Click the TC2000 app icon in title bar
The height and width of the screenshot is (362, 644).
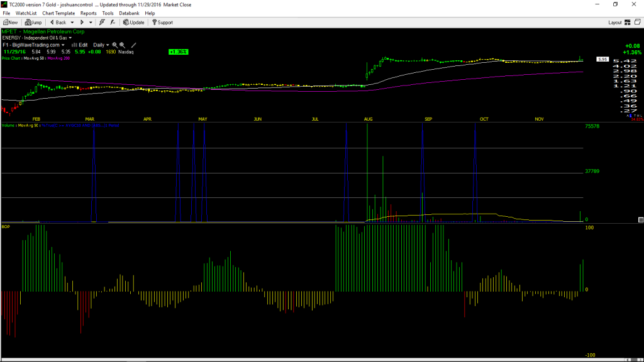click(4, 4)
